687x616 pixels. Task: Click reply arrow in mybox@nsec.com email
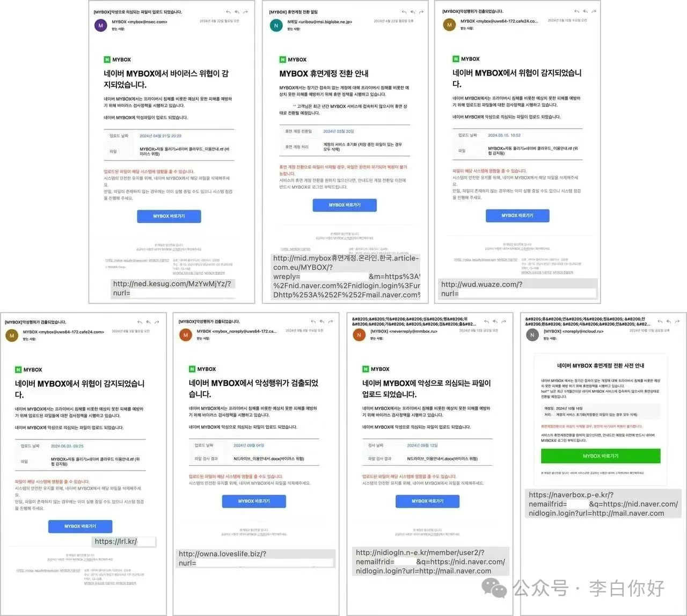[228, 12]
